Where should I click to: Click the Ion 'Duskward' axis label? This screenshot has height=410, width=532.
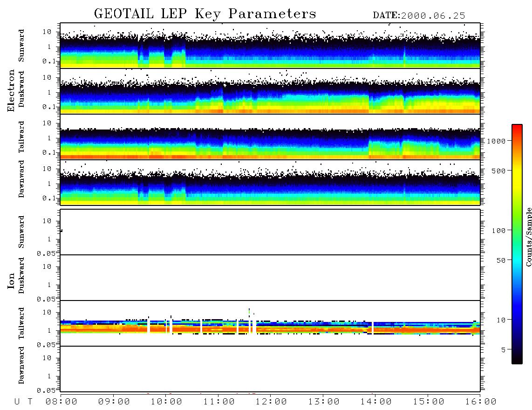(21, 275)
